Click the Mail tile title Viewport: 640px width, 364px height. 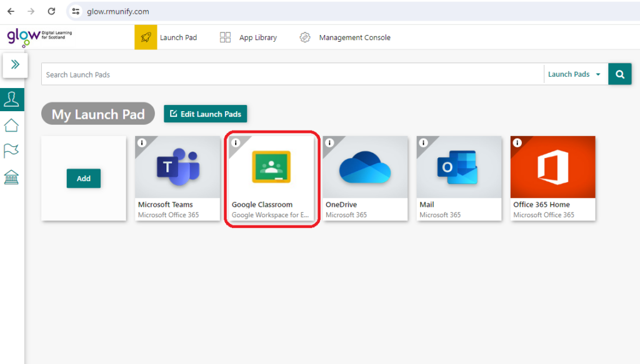(427, 205)
